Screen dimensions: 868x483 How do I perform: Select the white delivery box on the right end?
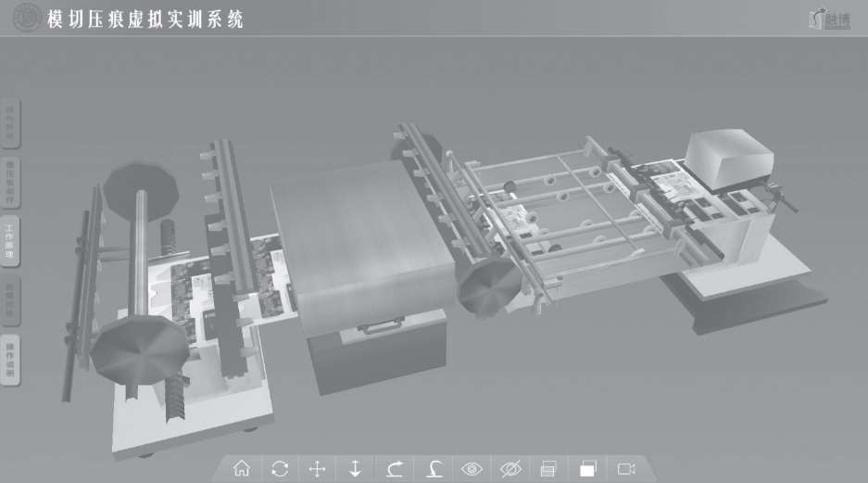[730, 158]
